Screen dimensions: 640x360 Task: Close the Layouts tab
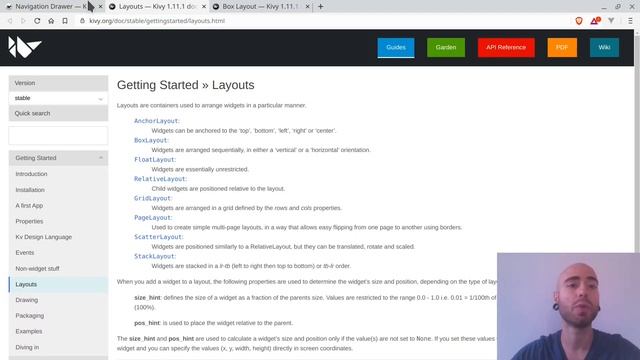point(204,7)
